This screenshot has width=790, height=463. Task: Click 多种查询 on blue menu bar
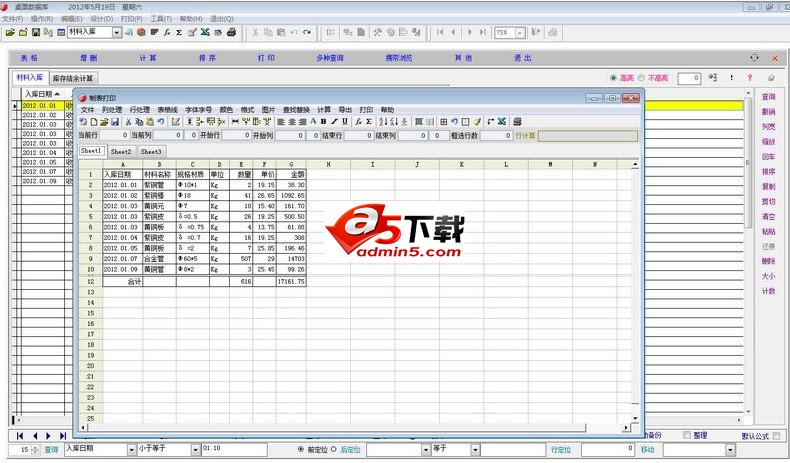[330, 58]
